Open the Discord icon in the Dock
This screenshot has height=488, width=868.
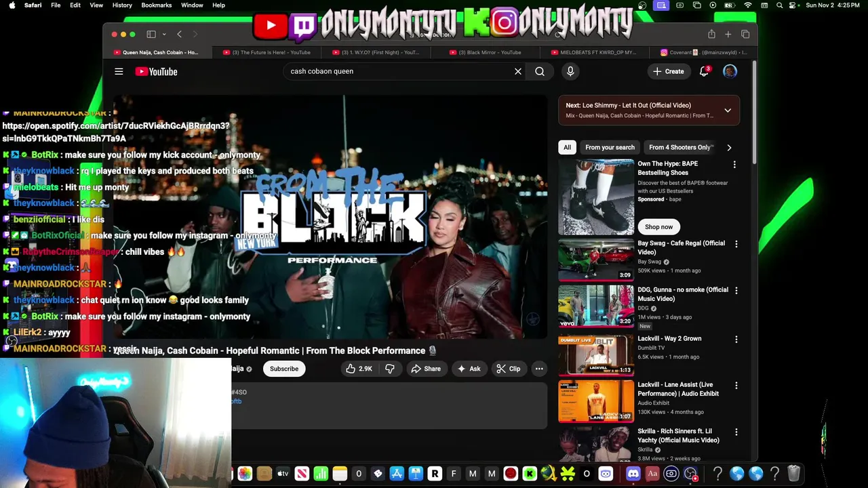click(633, 474)
